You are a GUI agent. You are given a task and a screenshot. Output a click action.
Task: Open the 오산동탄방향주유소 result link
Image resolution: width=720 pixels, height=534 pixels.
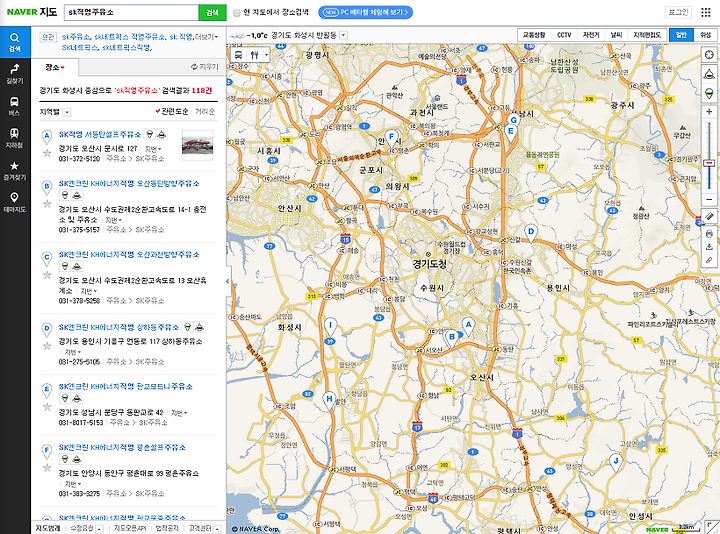tap(129, 183)
